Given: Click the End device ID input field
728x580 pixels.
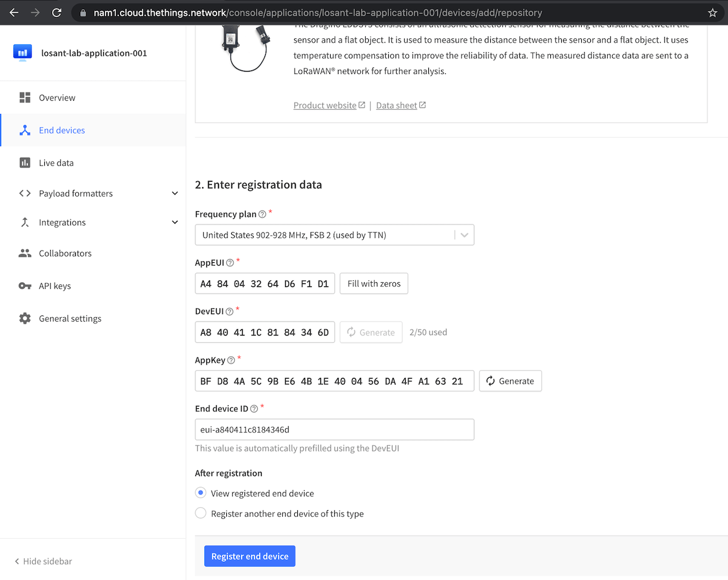Looking at the screenshot, I should pyautogui.click(x=334, y=430).
